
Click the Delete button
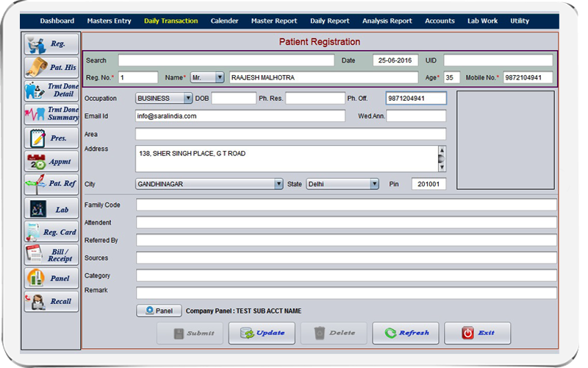[x=334, y=333]
